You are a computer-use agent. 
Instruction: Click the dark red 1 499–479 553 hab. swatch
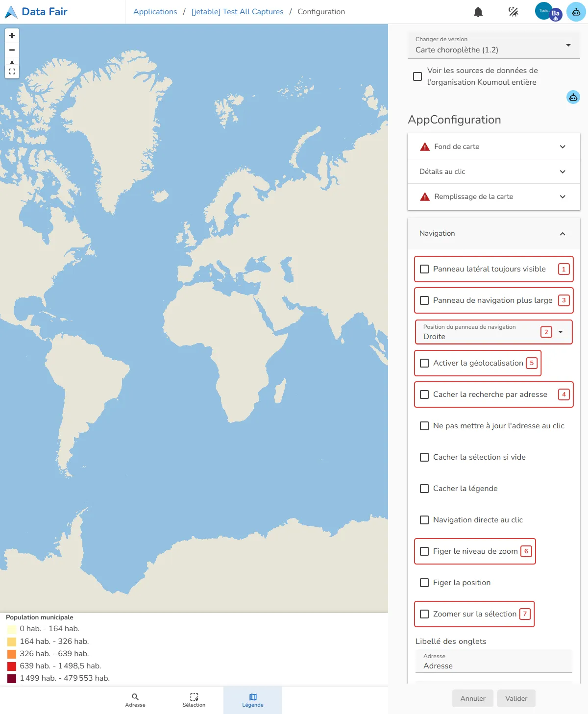pos(12,679)
